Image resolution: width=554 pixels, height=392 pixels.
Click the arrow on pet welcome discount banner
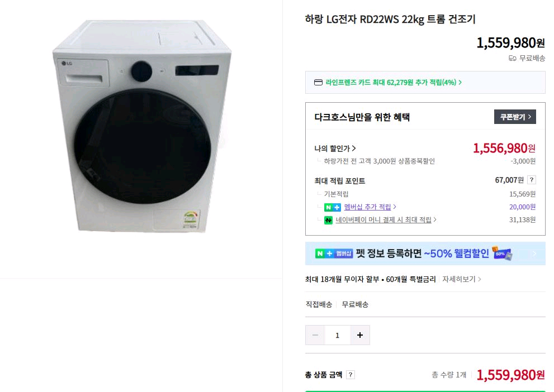(534, 254)
